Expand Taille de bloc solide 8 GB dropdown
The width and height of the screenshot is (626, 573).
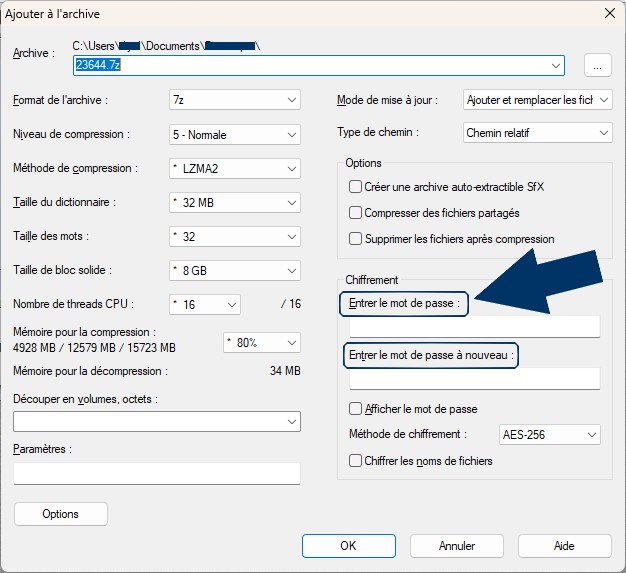235,270
